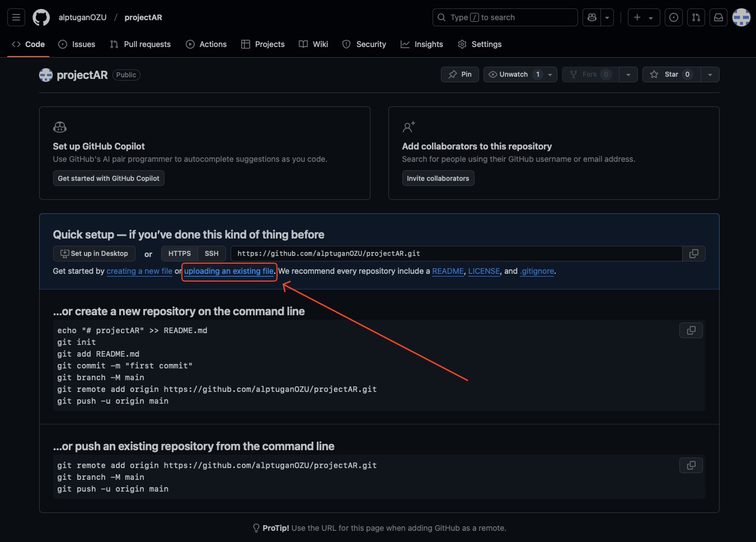Switch to the Insights tab
The image size is (756, 542).
[422, 44]
